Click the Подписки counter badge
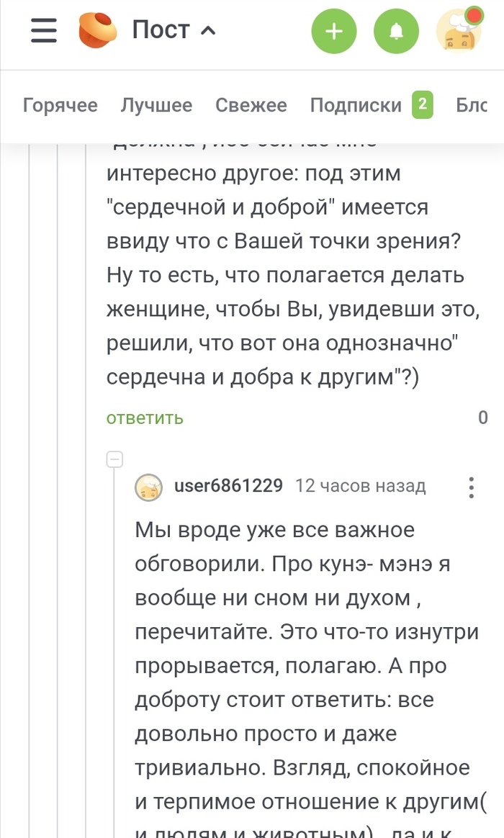Viewport: 504px width, 838px height. (423, 104)
